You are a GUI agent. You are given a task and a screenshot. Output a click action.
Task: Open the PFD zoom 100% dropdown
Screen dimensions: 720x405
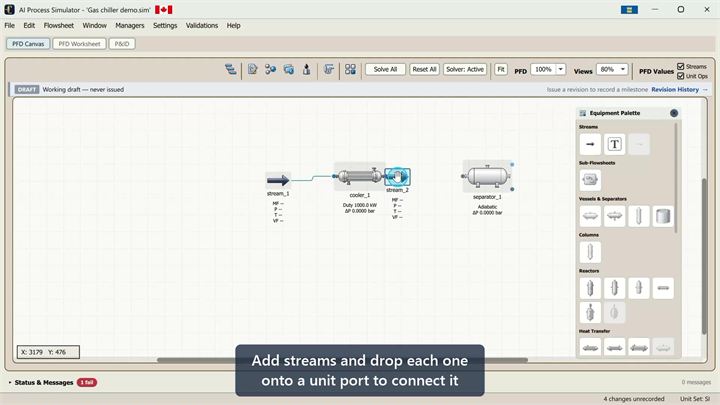[561, 69]
